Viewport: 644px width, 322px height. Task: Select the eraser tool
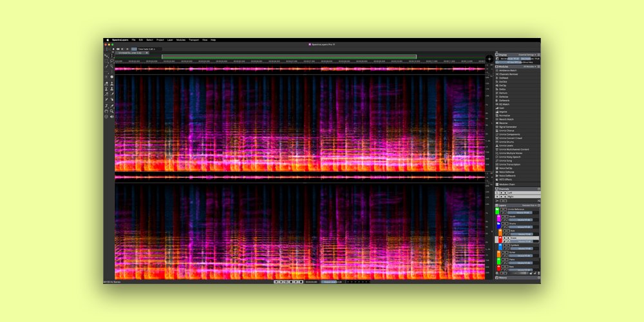(x=106, y=83)
